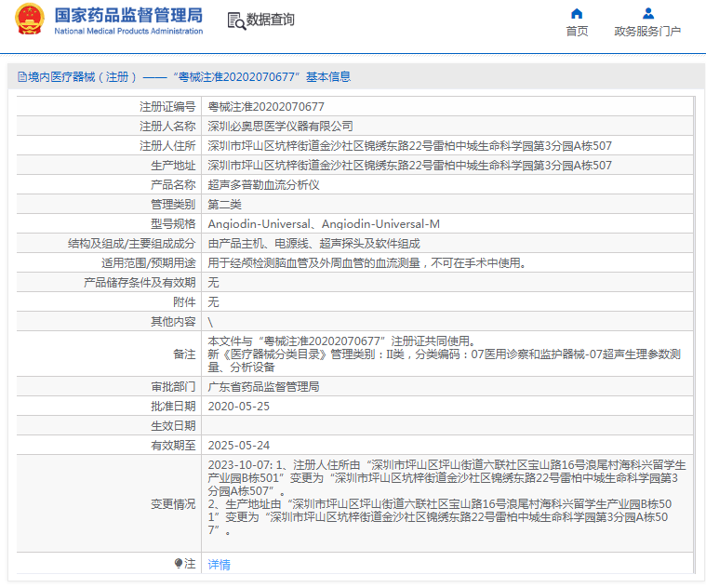Select approving department 广东省药品监督管理局
706x588 pixels.
(x=263, y=387)
